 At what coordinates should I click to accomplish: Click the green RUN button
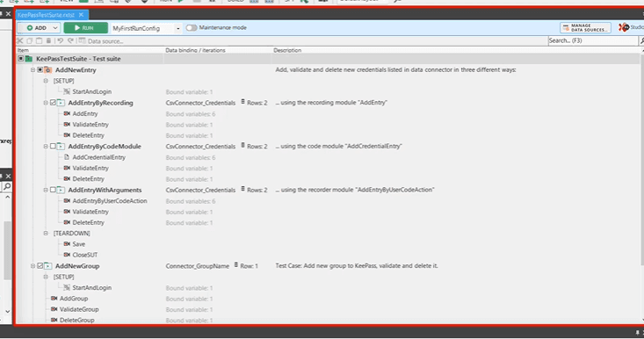(x=85, y=28)
